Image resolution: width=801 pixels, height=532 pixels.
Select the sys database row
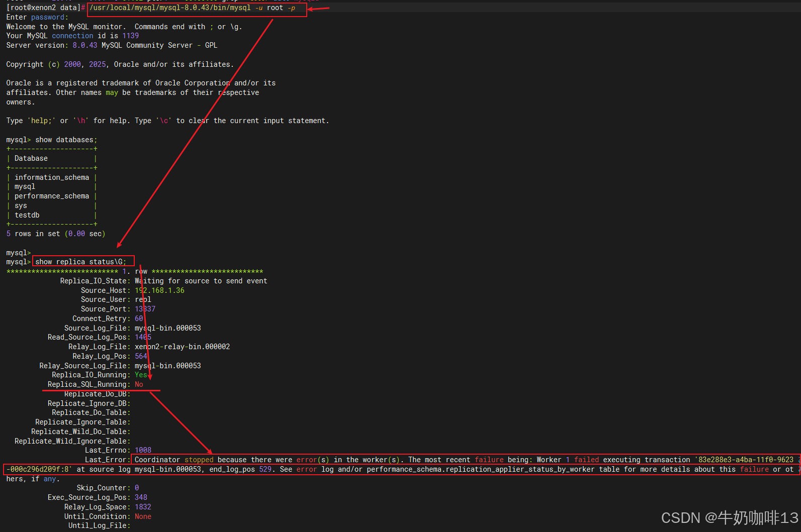(52, 206)
